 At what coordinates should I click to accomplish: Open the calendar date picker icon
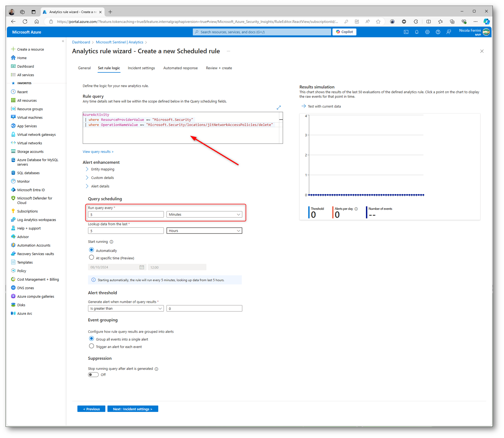coord(142,267)
